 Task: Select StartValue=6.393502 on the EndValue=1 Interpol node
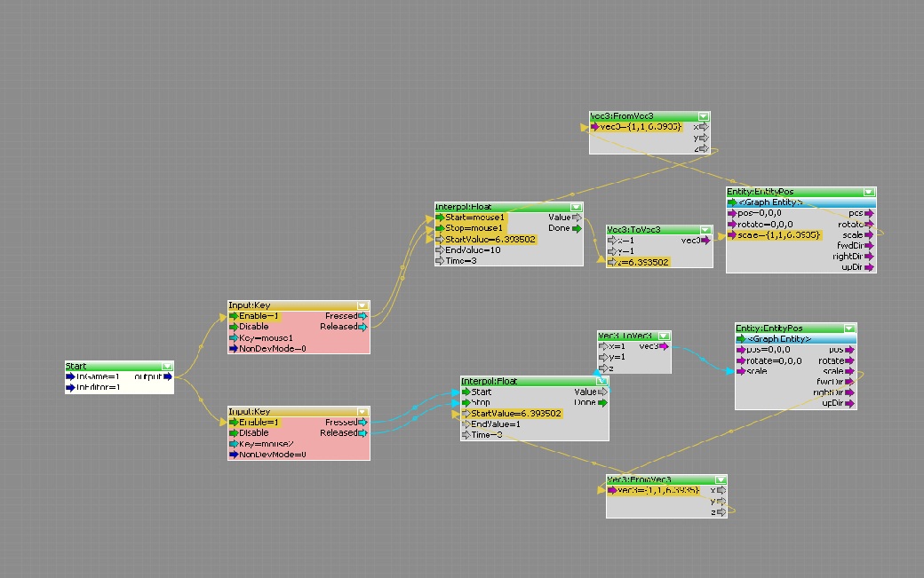click(x=516, y=414)
